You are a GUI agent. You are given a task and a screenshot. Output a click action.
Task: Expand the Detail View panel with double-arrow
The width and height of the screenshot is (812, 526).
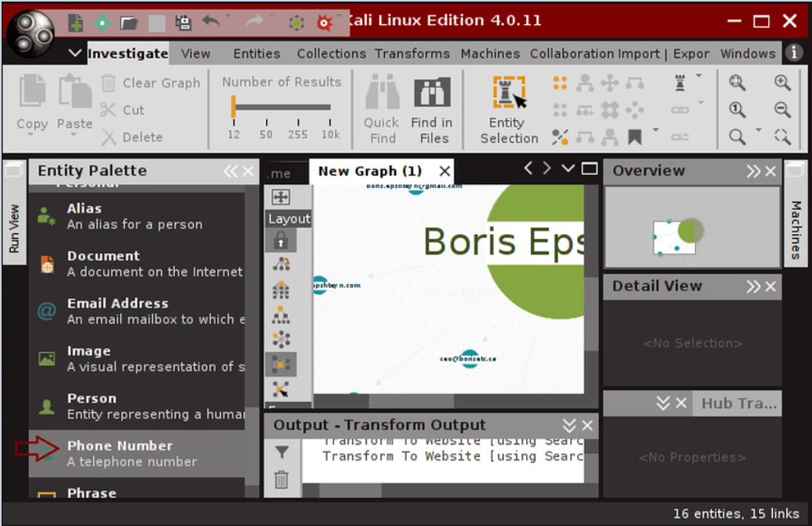pos(753,286)
